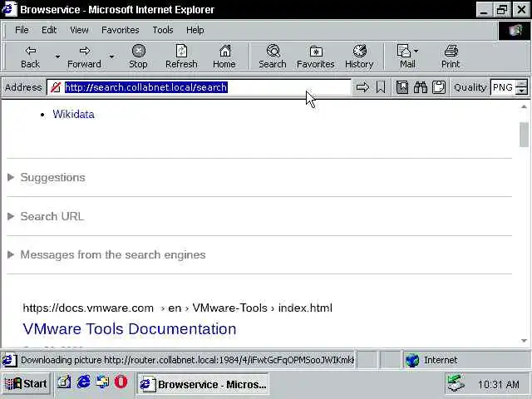Click the system tray network icon
This screenshot has width=532, height=399.
(x=456, y=383)
